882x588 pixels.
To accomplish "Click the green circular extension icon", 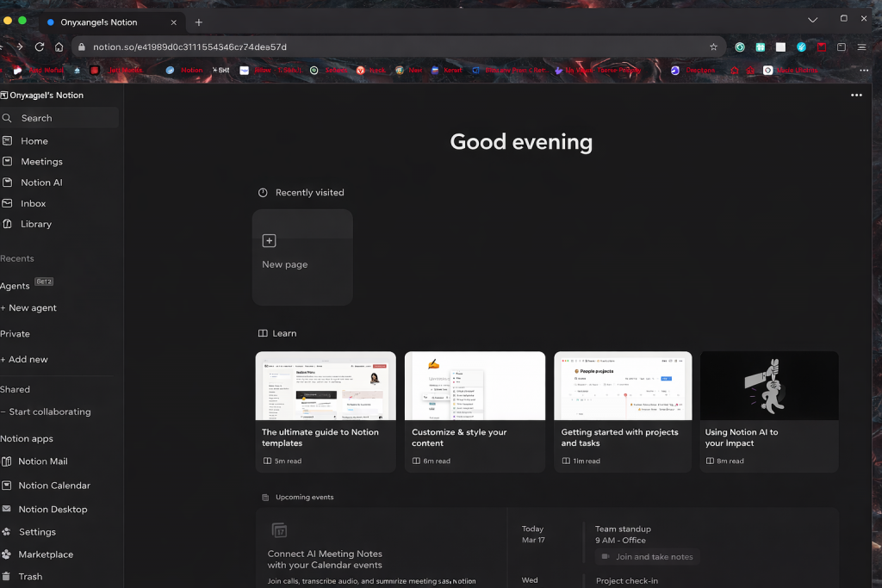I will (740, 47).
